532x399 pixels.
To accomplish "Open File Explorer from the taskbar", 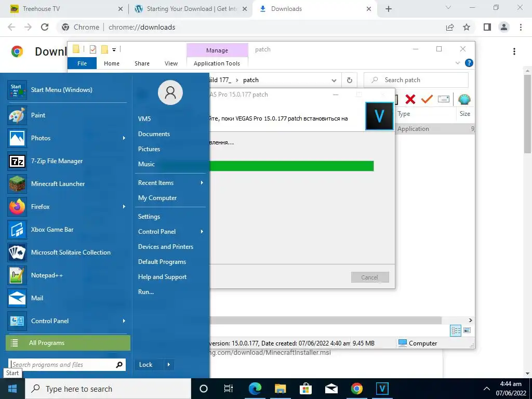I will point(280,389).
